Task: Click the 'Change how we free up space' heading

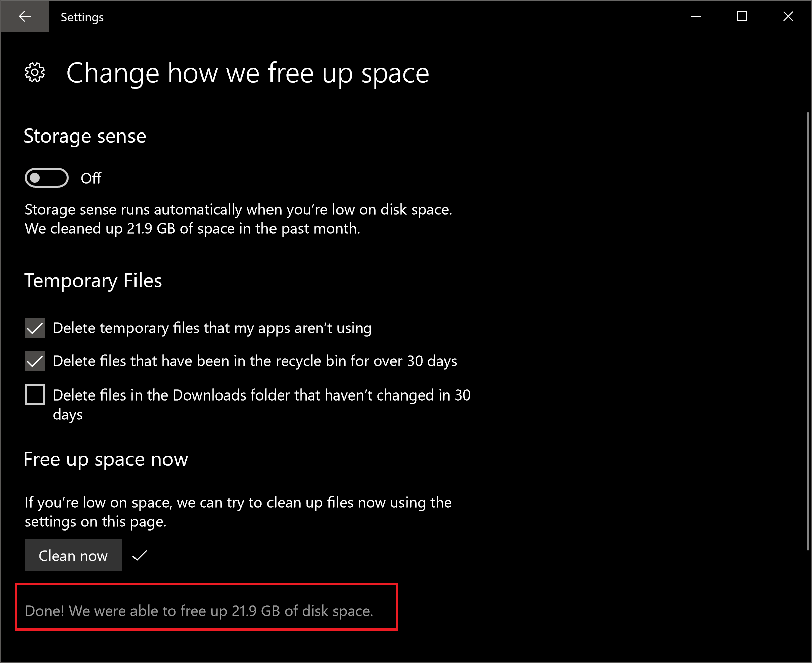Action: coord(247,73)
